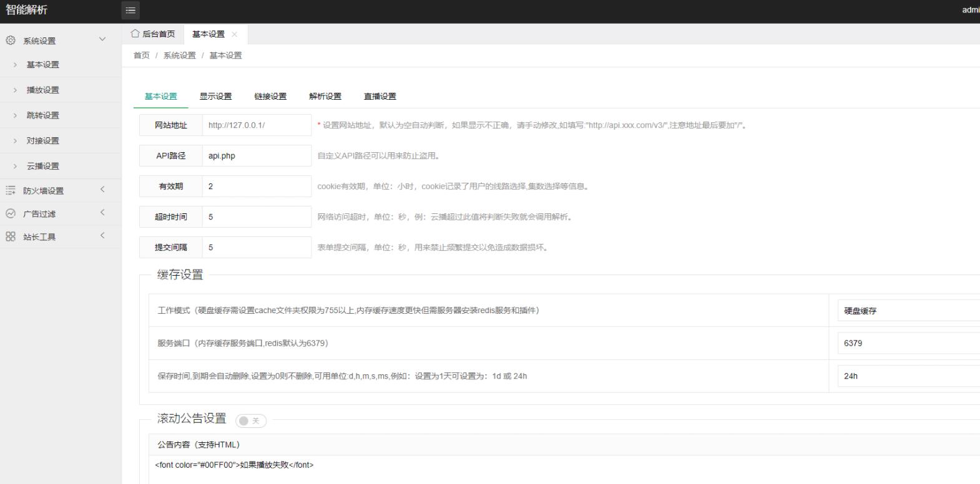Click the 缓存设置 section heading

[x=180, y=275]
